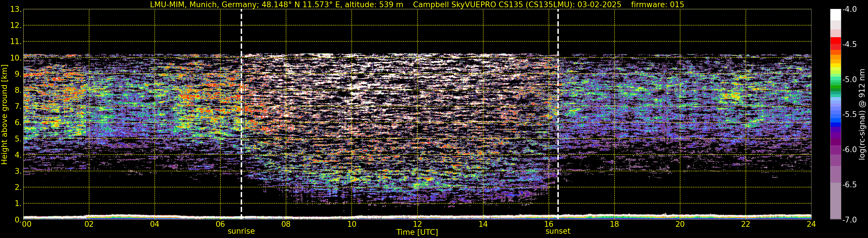This screenshot has width=868, height=238.
Task: Click height-axis tick label '9.'
Action: (18, 74)
